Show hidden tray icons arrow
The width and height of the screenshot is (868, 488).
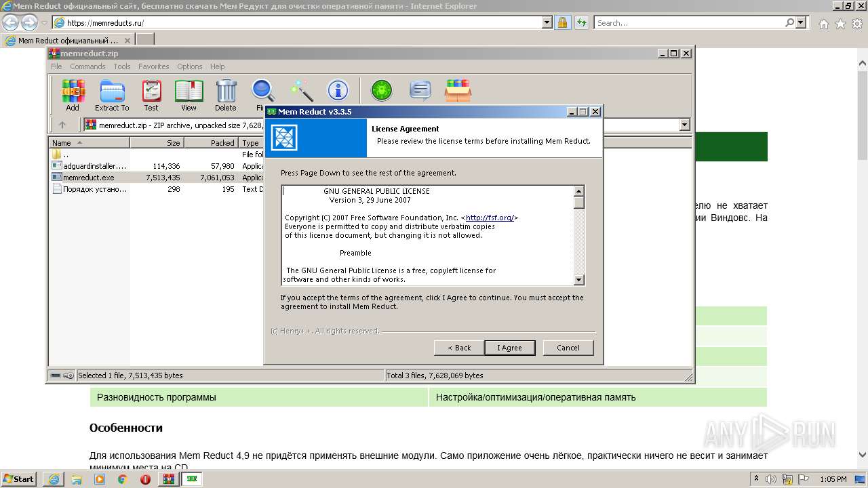(x=756, y=479)
